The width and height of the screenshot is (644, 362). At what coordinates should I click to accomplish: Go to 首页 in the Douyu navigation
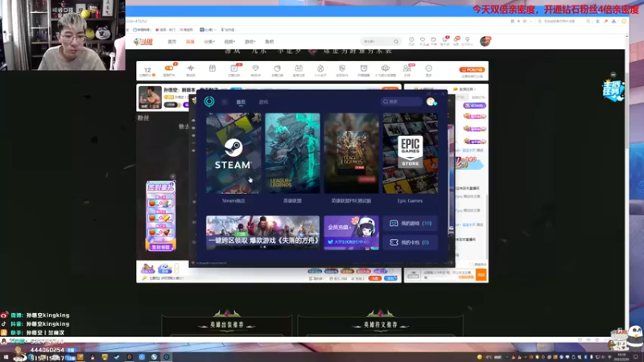point(172,42)
